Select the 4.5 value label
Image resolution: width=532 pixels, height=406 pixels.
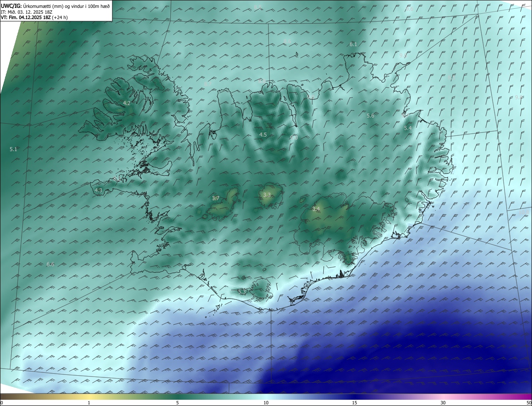point(263,135)
